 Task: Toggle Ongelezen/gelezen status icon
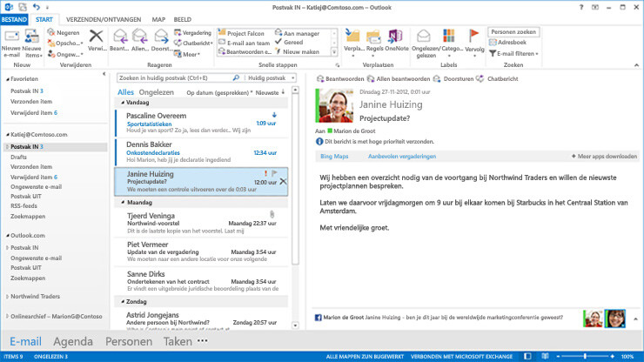tap(424, 37)
